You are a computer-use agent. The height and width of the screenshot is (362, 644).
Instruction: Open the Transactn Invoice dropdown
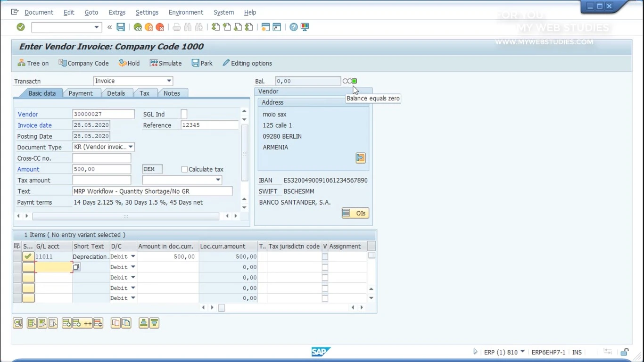pos(169,81)
